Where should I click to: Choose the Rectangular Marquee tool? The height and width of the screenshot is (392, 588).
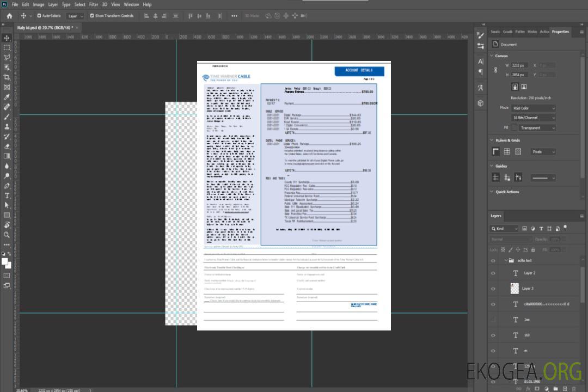coord(7,48)
